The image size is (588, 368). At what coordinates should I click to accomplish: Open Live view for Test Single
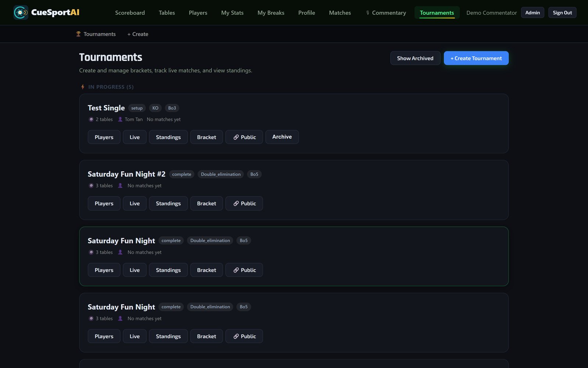(x=135, y=137)
